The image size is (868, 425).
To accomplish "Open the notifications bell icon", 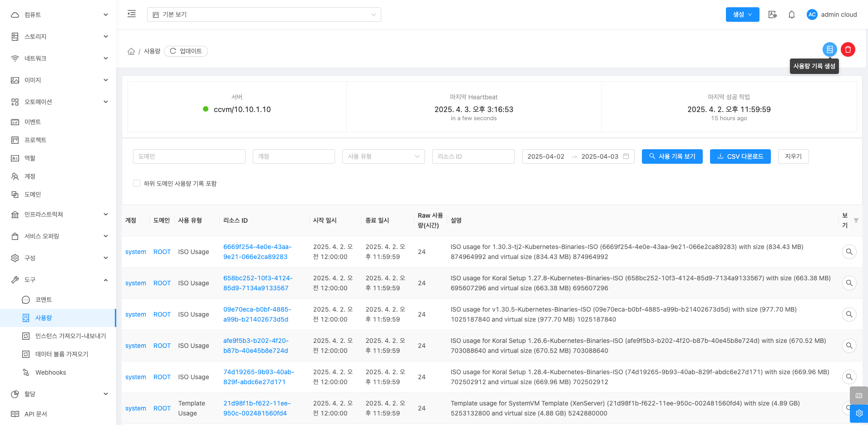I will (791, 15).
